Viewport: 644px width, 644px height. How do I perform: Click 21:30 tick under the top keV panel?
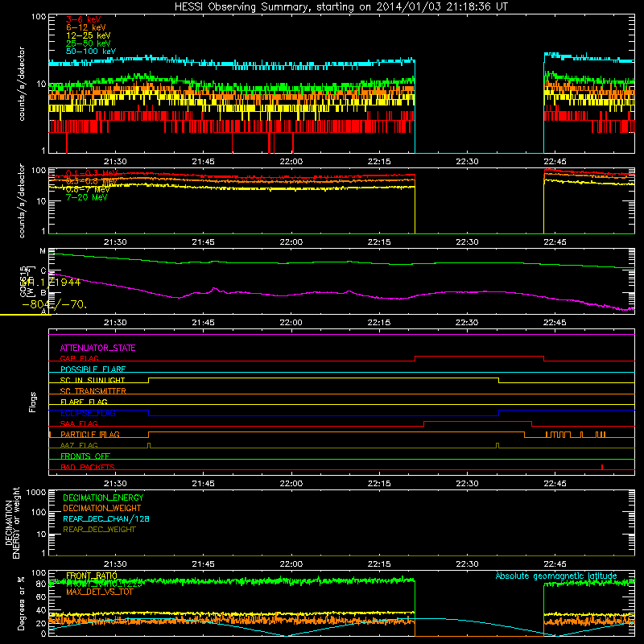[x=115, y=162]
